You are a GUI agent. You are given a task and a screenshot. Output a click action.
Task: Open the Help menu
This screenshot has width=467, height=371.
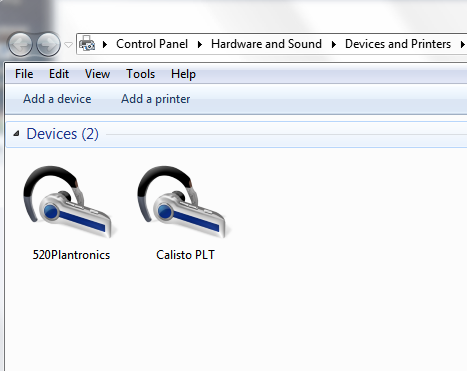click(183, 74)
